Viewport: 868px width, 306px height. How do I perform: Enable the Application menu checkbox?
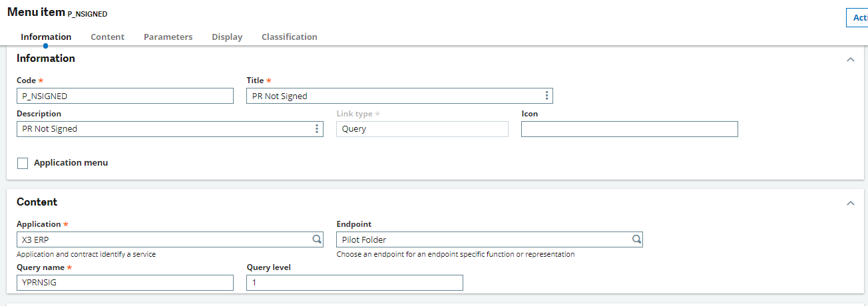(x=23, y=163)
